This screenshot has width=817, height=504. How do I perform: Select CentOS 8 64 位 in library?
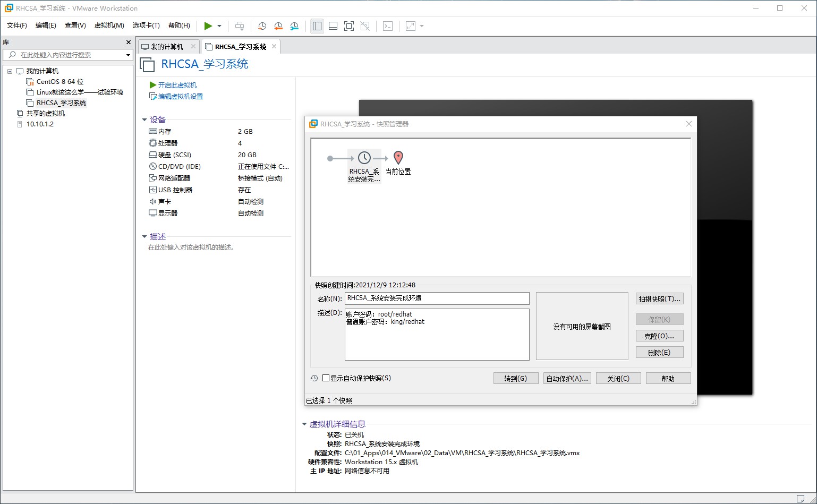click(60, 82)
